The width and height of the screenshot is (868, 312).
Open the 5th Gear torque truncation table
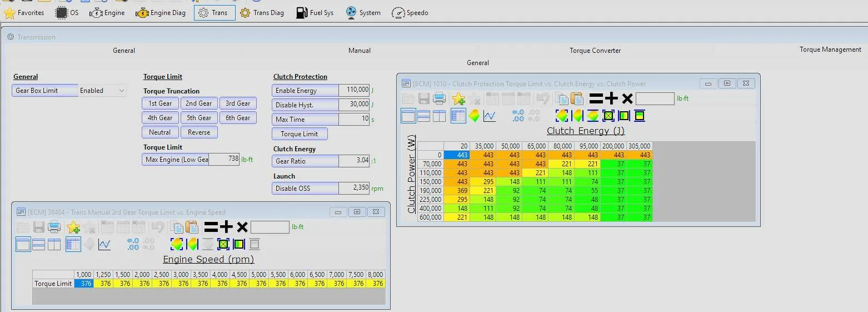pos(199,118)
